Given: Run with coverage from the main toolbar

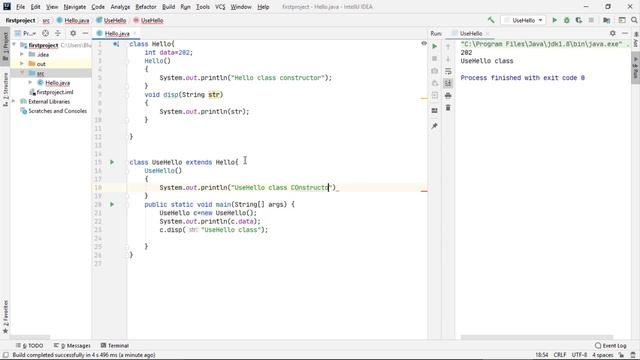Looking at the screenshot, I should (x=579, y=20).
